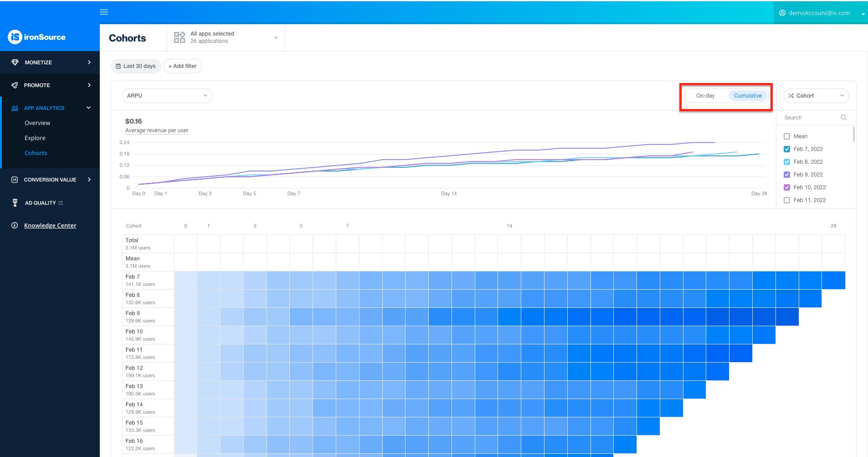
Task: Open the ARPU metric dropdown
Action: click(x=167, y=96)
